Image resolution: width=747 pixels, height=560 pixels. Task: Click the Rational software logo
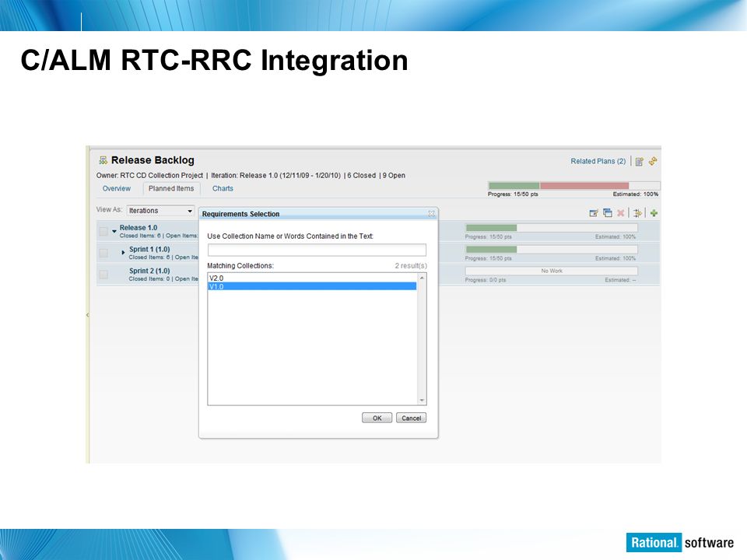(x=680, y=542)
